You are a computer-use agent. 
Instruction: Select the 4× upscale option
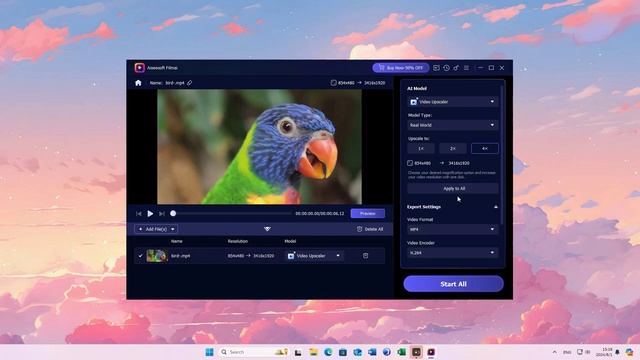[x=484, y=149]
